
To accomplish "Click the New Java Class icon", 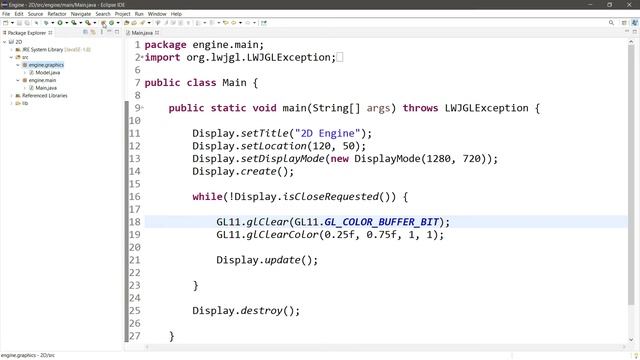I will tap(111, 23).
